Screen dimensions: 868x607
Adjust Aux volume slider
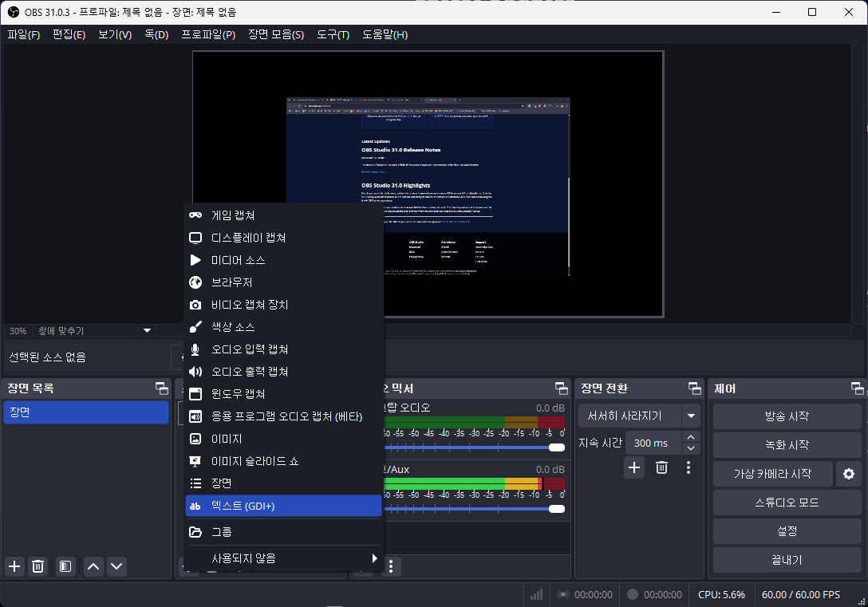tap(556, 509)
